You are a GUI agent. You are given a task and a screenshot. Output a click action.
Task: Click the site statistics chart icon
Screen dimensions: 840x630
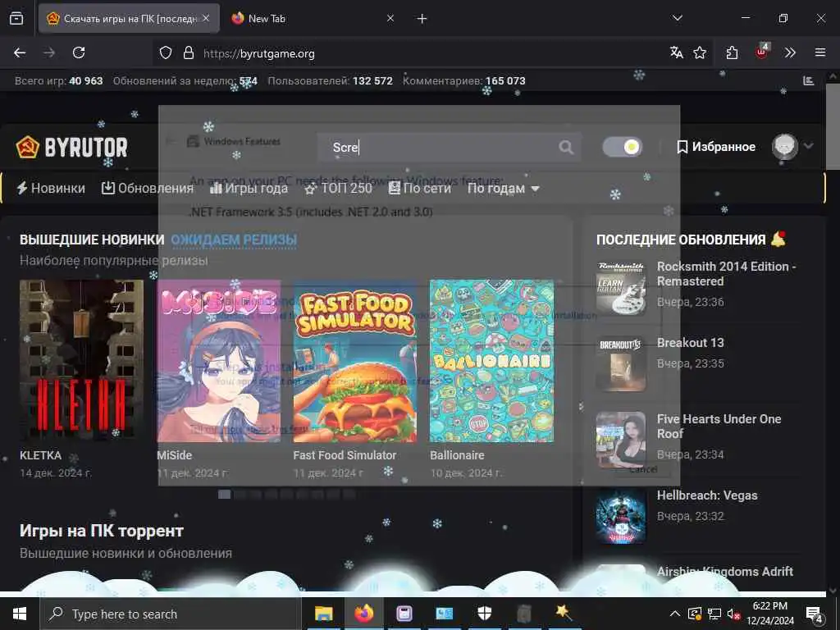(x=808, y=81)
